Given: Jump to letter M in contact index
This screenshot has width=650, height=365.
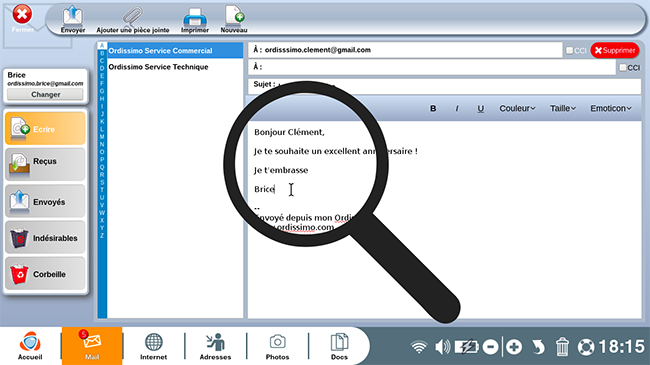Looking at the screenshot, I should coord(102,136).
